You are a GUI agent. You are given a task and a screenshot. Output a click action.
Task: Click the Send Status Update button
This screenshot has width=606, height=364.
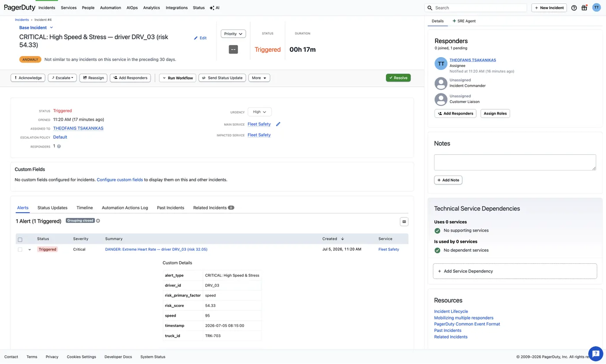pos(222,78)
